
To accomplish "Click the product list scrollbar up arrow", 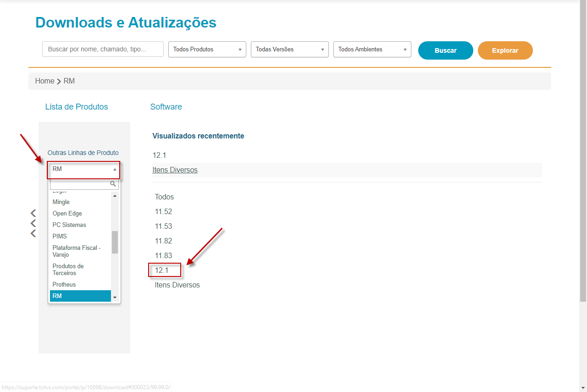I will tap(115, 196).
